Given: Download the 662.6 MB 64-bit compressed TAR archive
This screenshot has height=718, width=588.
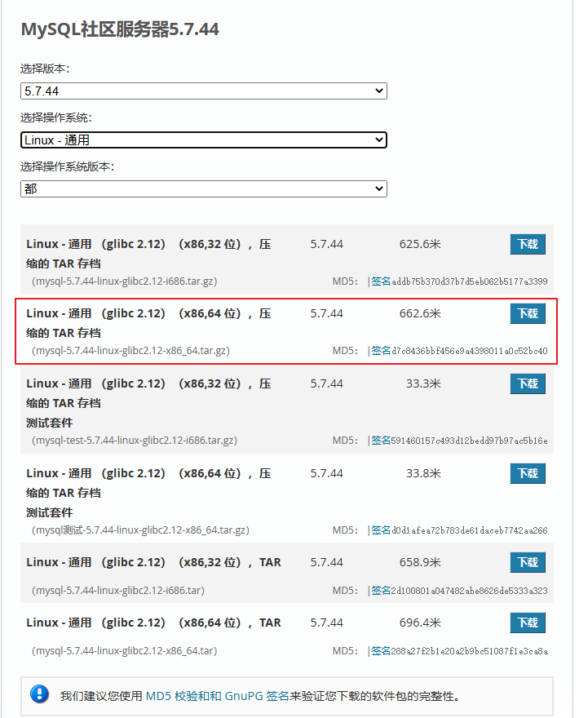Looking at the screenshot, I should pos(528,313).
